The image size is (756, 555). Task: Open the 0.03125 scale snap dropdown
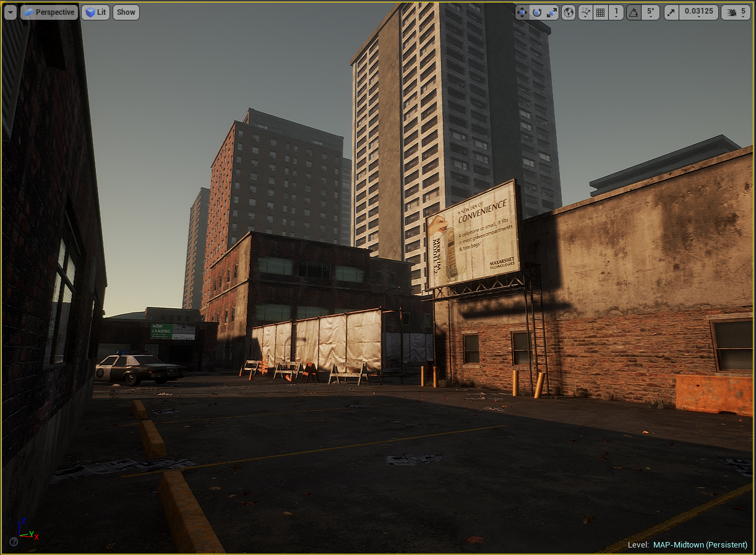click(698, 12)
